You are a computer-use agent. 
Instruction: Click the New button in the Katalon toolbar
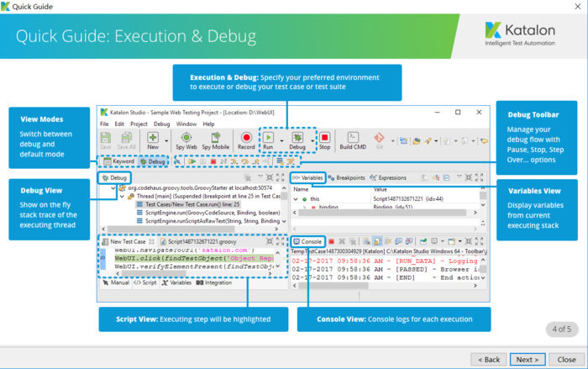click(x=153, y=140)
